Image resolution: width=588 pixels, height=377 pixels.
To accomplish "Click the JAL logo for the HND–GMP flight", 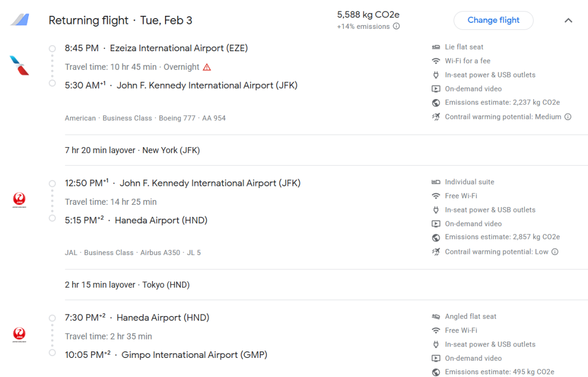I will [19, 335].
